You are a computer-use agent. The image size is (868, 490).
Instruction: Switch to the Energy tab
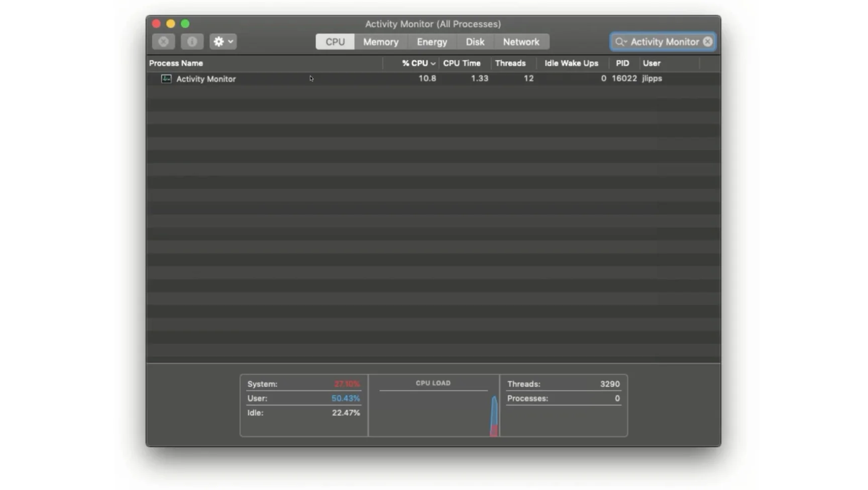[x=431, y=42]
